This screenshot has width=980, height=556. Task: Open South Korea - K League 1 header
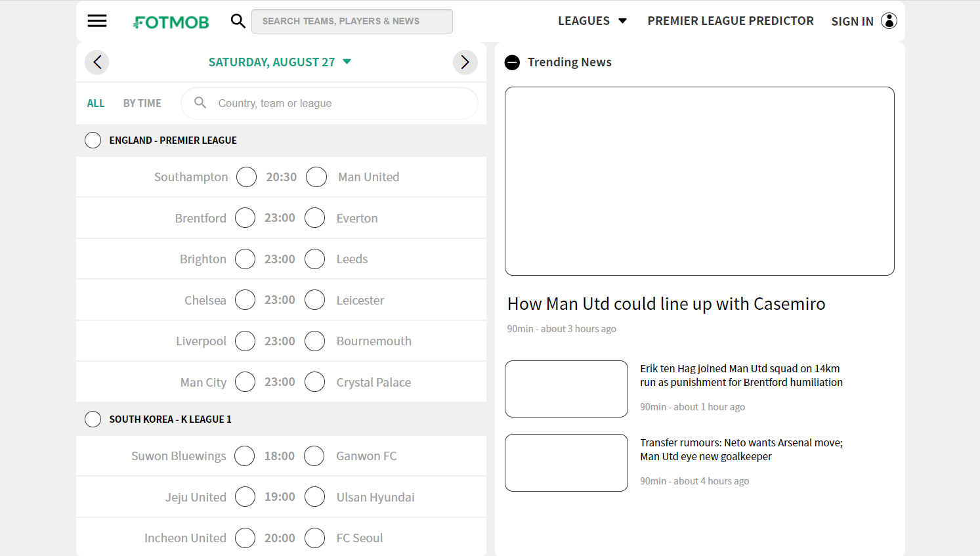281,419
